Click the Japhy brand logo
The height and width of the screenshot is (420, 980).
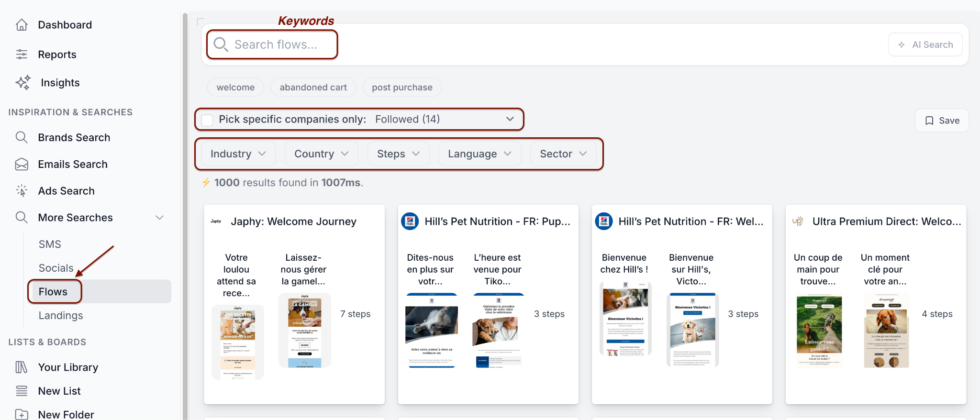(216, 221)
